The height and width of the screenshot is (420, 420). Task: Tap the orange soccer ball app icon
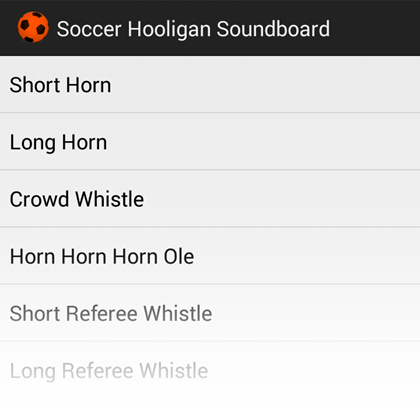click(33, 27)
